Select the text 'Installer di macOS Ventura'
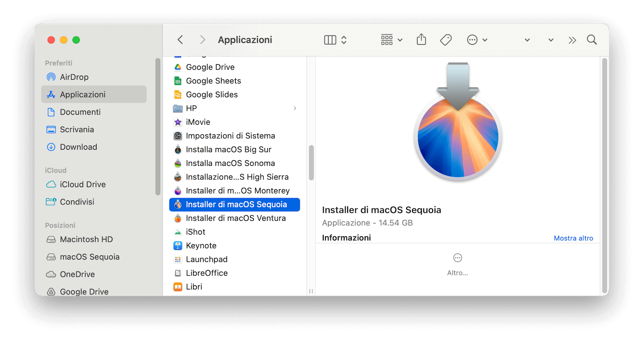Viewport: 644px width, 342px height. coord(236,218)
